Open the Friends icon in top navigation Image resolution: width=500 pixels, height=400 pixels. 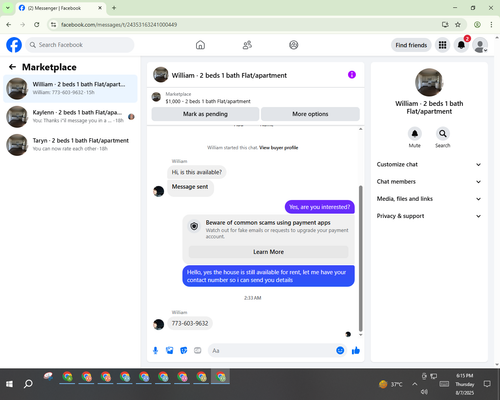247,45
